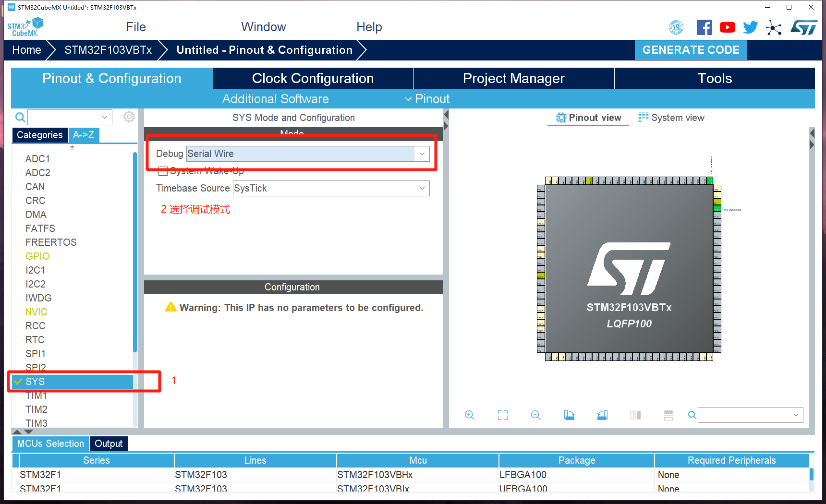Click the vertical split view icon
The width and height of the screenshot is (826, 504).
[x=635, y=415]
